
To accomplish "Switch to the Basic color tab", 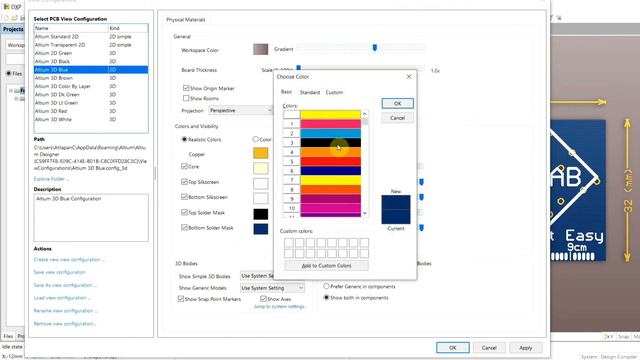I will pyautogui.click(x=287, y=92).
